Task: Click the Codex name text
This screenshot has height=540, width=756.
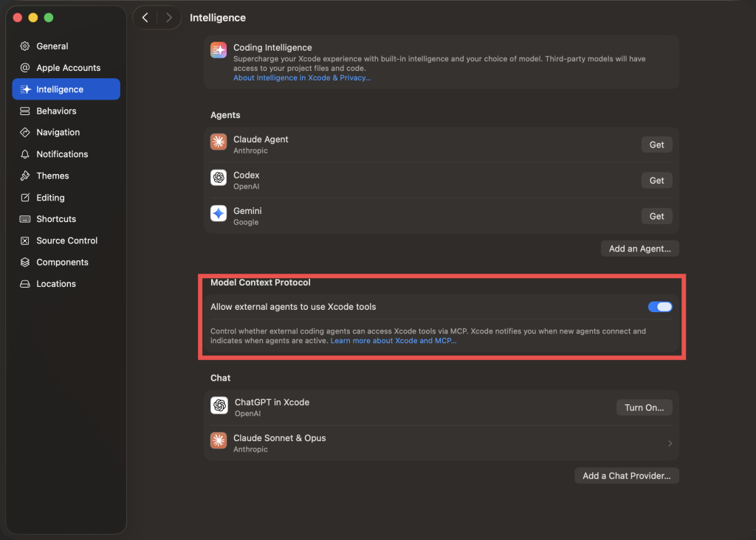Action: 247,176
